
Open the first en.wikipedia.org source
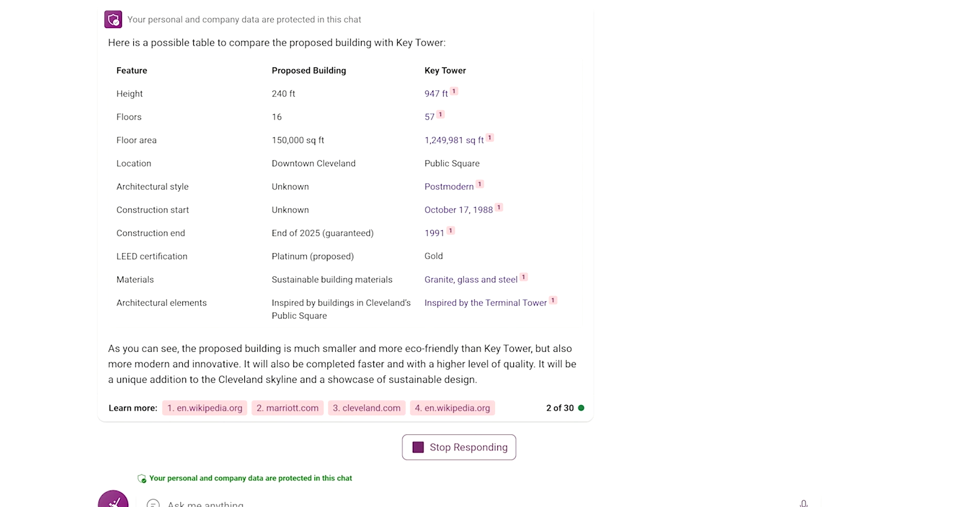coord(204,408)
